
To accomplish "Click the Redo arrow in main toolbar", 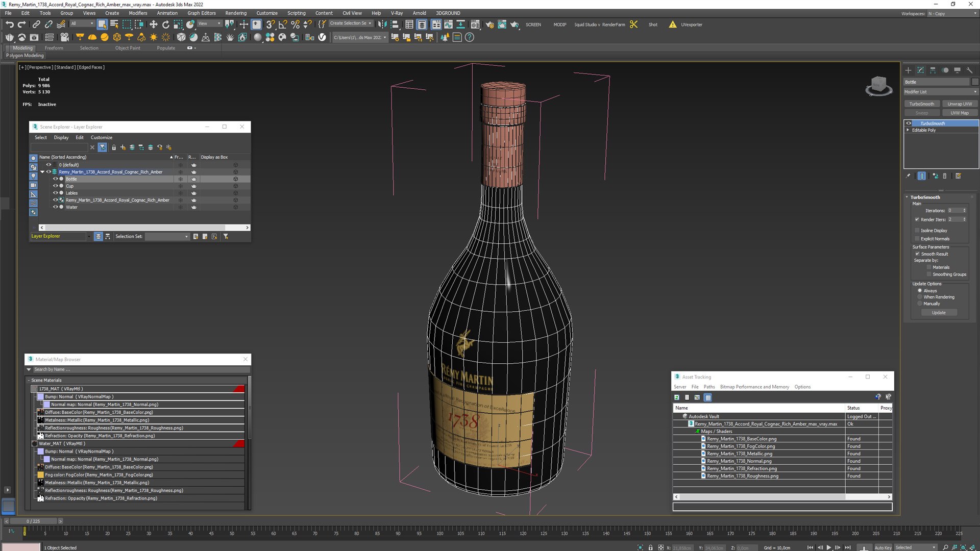I will click(x=21, y=24).
